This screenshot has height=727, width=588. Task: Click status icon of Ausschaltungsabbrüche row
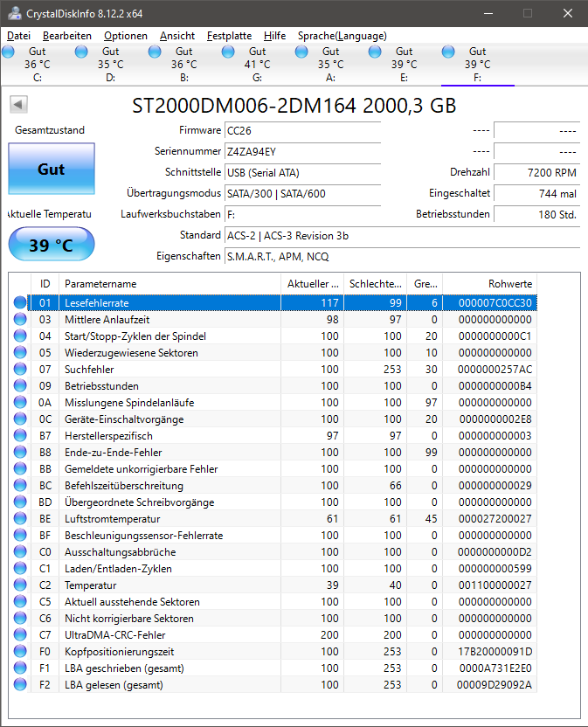pos(20,551)
